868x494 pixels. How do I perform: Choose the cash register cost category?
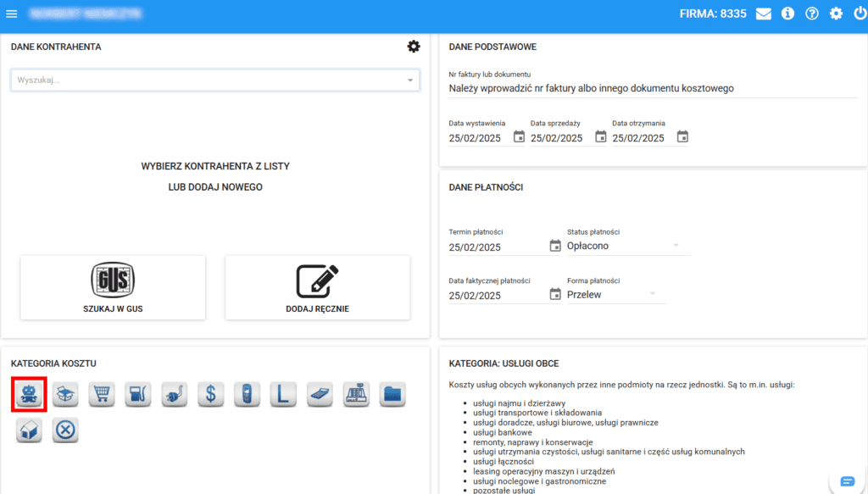tap(356, 394)
